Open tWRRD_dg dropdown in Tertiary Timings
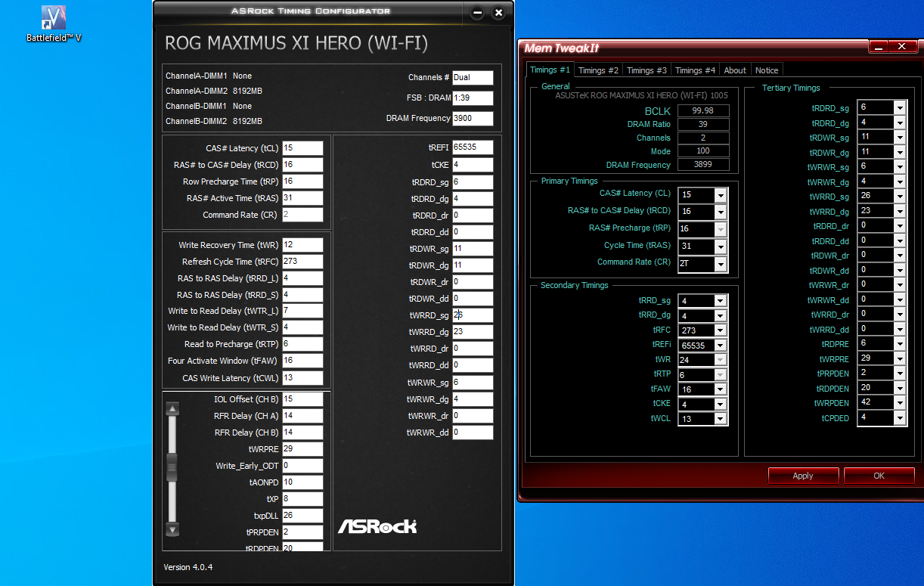Viewport: 924px width, 586px height. coord(899,211)
